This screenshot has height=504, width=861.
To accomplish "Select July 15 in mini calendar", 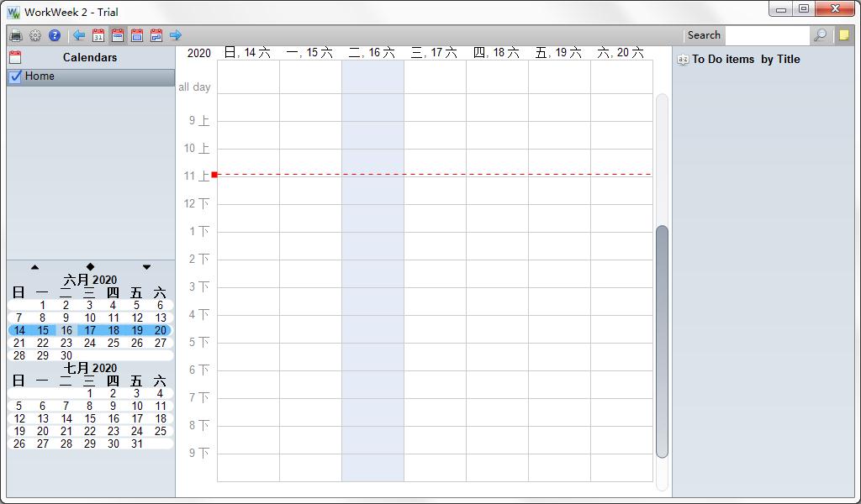I will tap(90, 418).
